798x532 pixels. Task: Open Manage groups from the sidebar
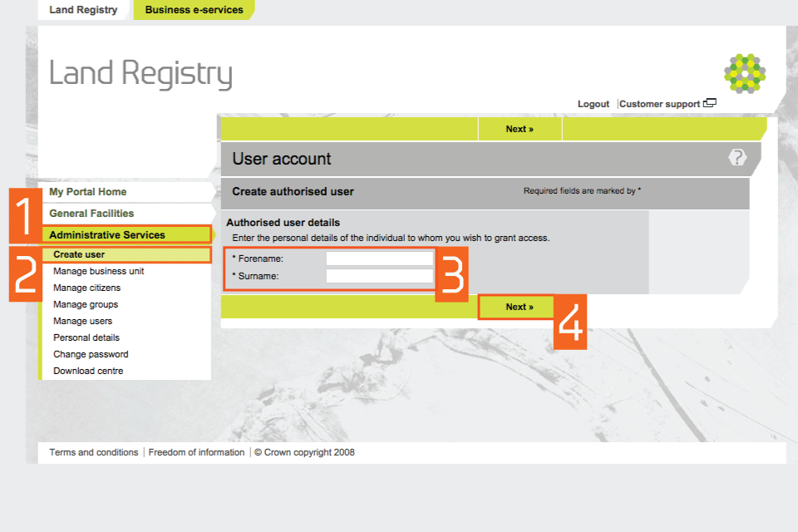[x=86, y=304]
